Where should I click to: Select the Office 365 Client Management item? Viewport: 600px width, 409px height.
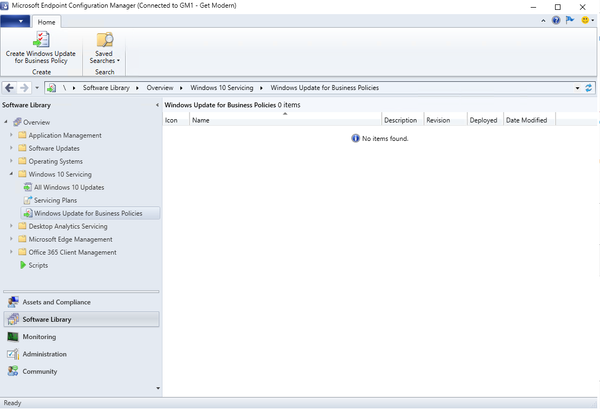[x=73, y=252]
